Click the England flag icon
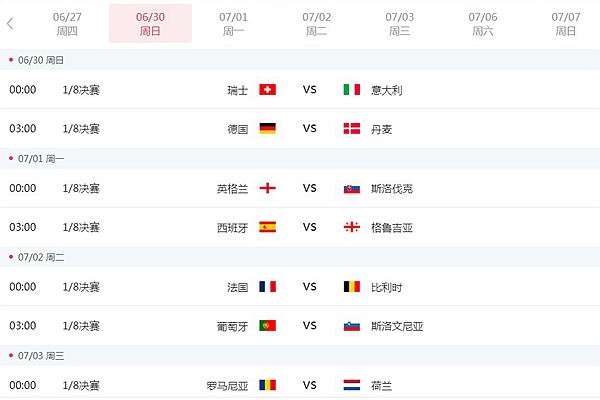The height and width of the screenshot is (400, 600). tap(267, 188)
